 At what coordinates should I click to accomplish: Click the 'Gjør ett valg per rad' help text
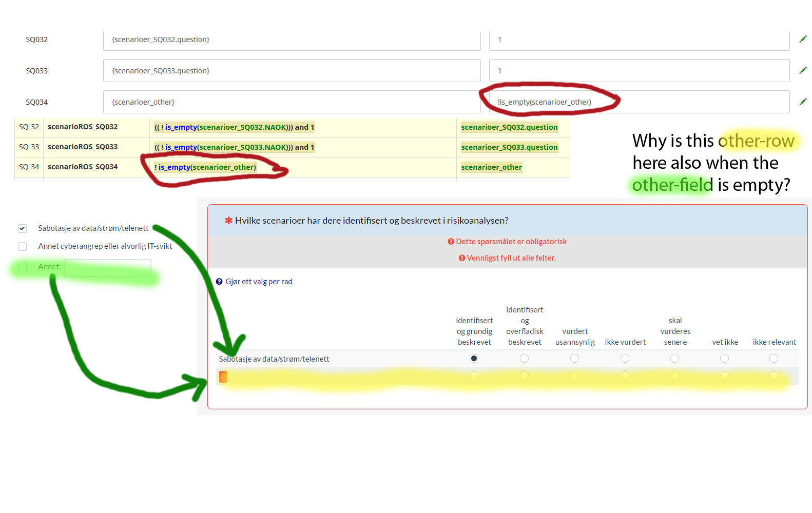point(259,282)
